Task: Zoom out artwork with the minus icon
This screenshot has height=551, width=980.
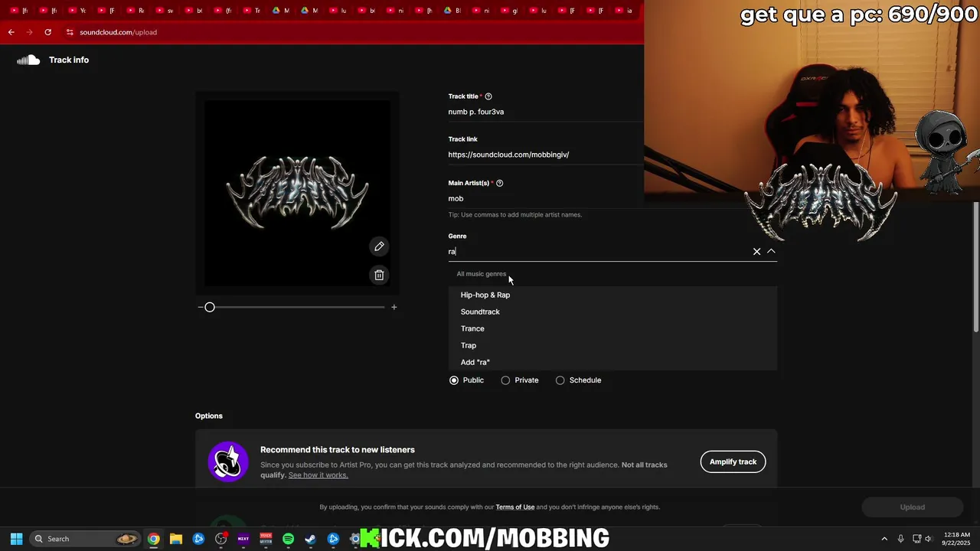Action: (200, 307)
